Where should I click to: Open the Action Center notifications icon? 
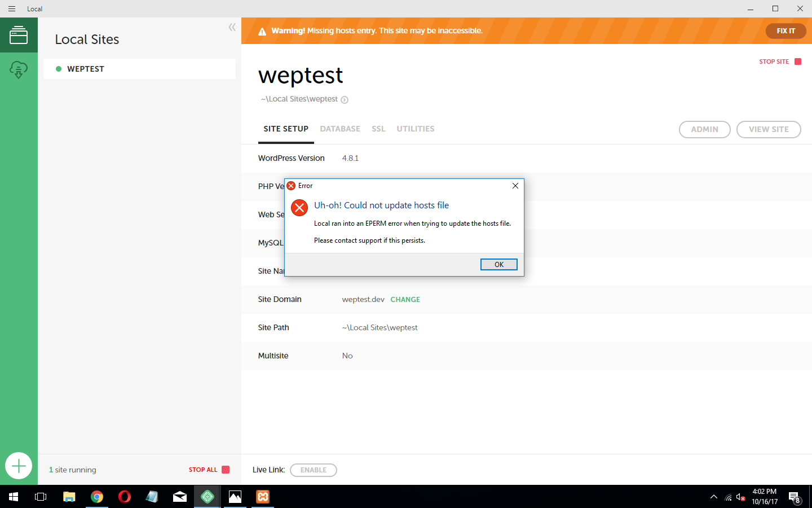(795, 497)
